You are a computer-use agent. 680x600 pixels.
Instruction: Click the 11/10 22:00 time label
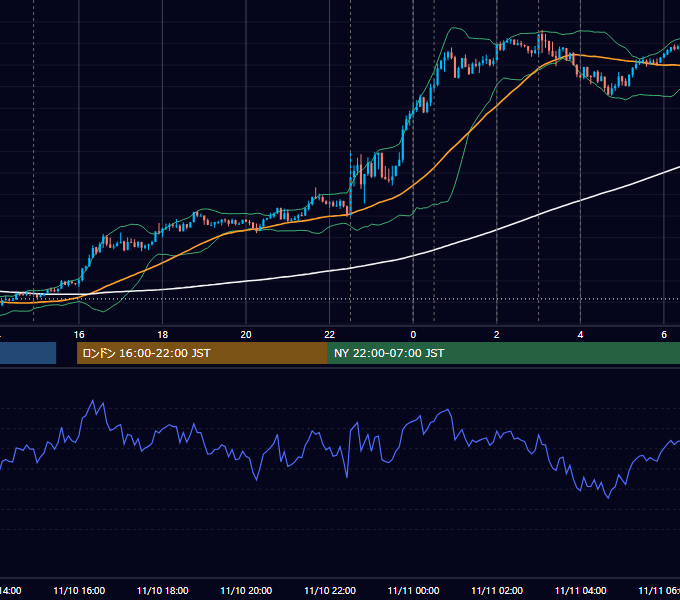point(330,590)
